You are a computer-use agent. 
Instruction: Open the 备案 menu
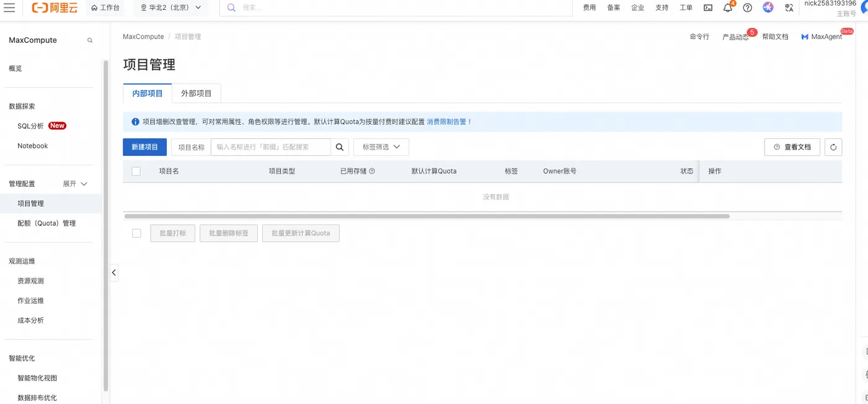(614, 7)
